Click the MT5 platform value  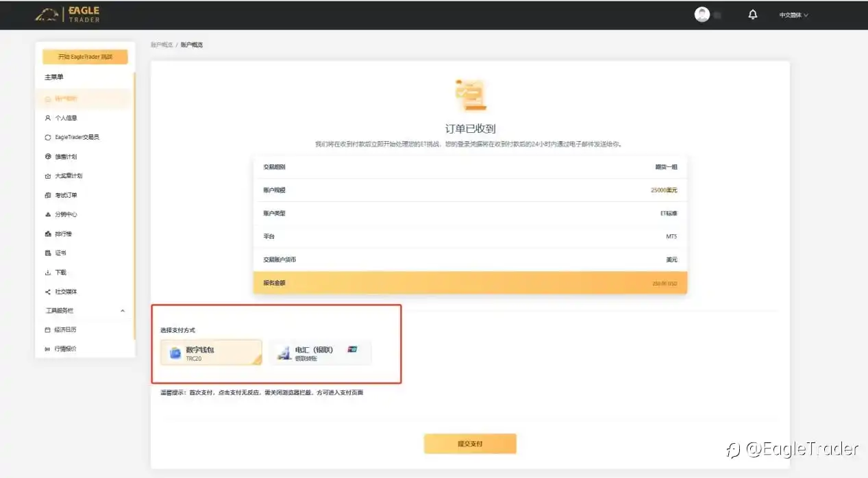tap(671, 236)
